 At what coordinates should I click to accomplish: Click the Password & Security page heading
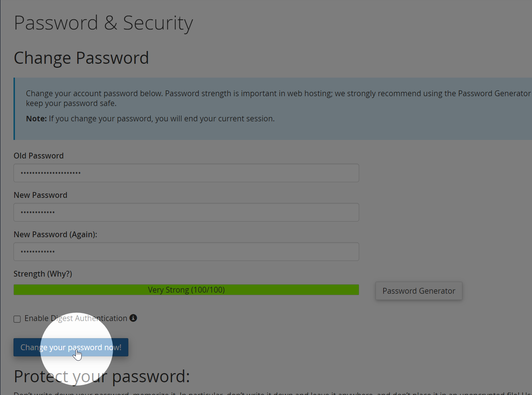[x=104, y=23]
